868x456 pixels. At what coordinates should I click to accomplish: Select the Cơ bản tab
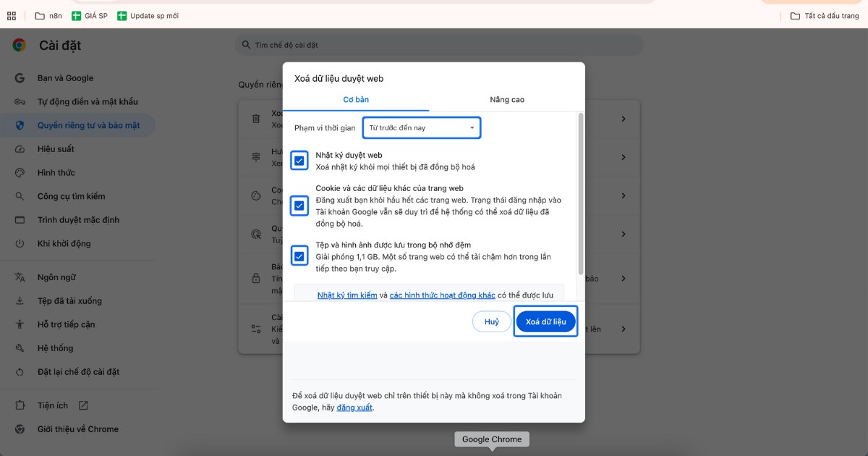click(356, 100)
